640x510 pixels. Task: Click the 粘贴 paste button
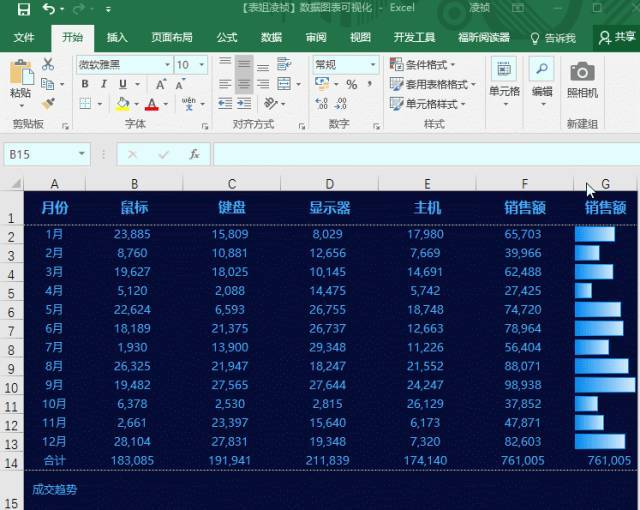(20, 84)
